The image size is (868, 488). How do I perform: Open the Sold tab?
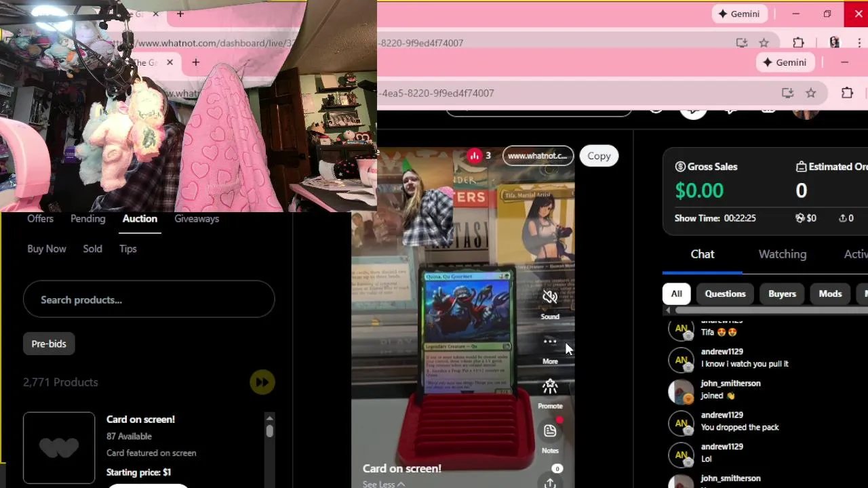pos(92,249)
